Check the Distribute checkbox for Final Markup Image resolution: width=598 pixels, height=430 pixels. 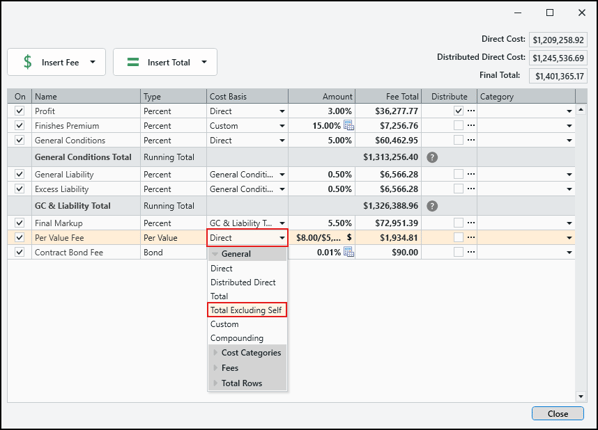(x=458, y=223)
